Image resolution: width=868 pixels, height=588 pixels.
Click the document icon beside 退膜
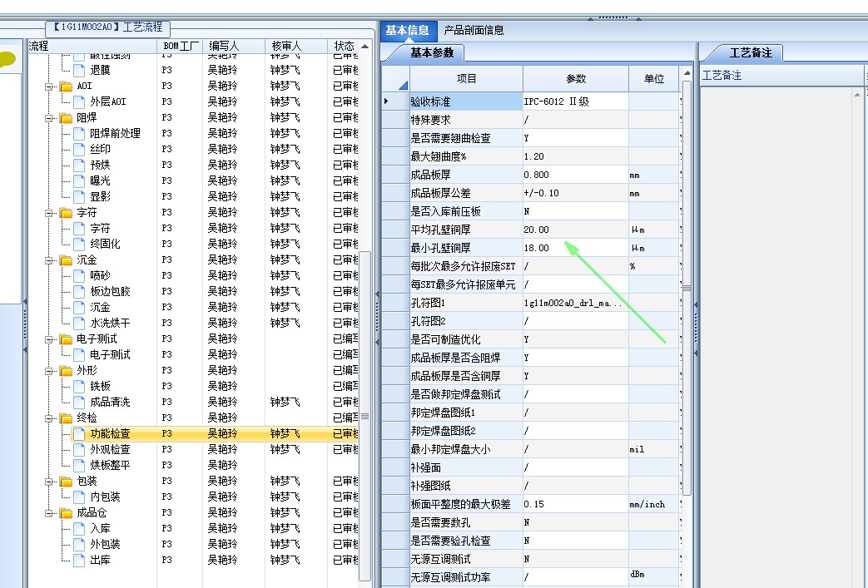click(x=80, y=70)
